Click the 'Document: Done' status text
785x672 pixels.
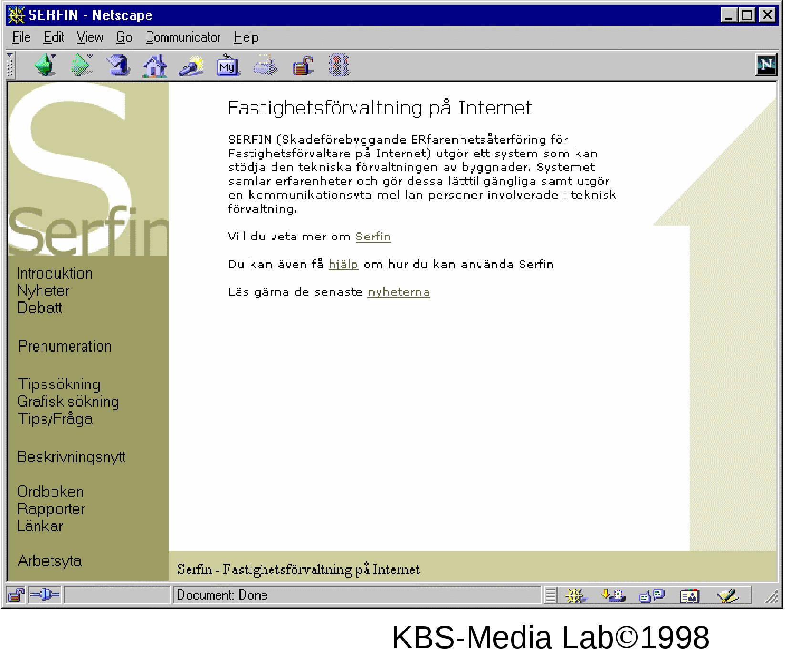[222, 595]
